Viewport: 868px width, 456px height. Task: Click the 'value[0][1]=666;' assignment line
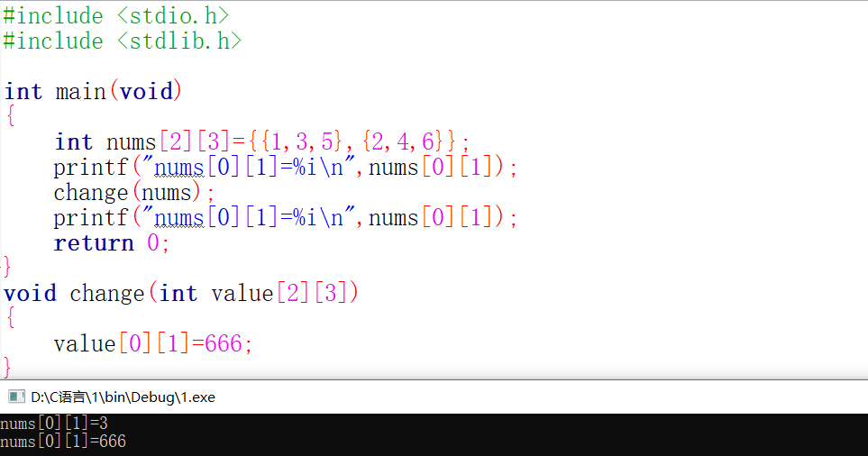pyautogui.click(x=153, y=344)
